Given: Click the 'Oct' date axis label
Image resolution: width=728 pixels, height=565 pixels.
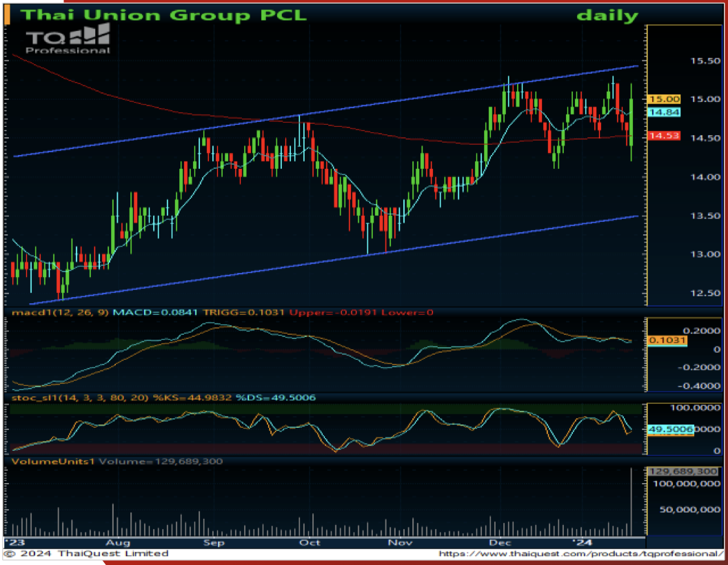Looking at the screenshot, I should [x=310, y=543].
